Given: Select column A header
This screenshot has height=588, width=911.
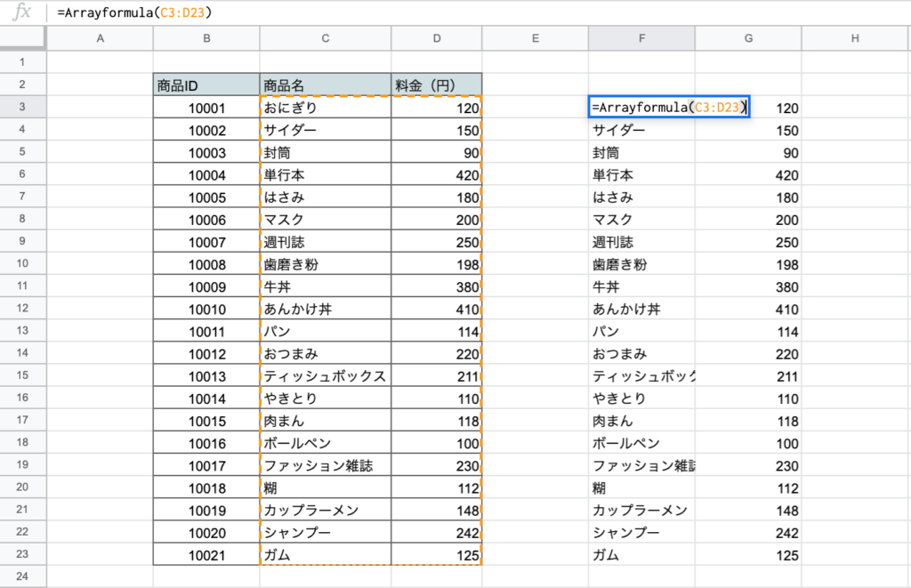Looking at the screenshot, I should point(99,38).
